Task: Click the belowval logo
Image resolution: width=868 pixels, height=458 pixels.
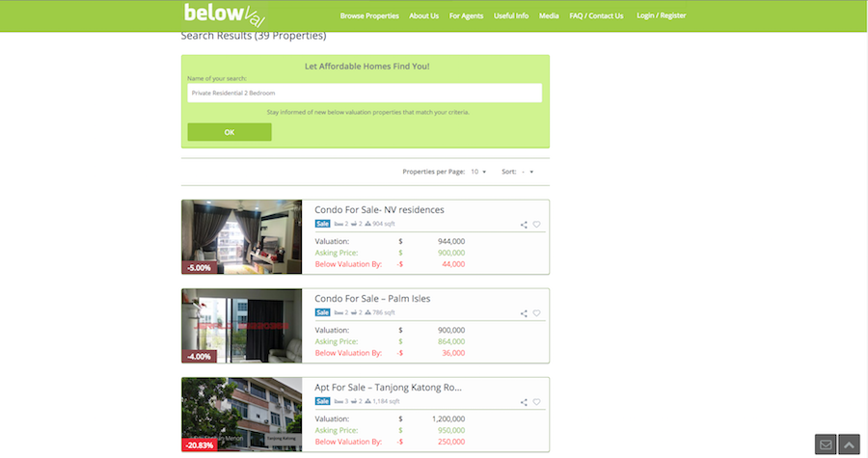Action: pos(224,14)
